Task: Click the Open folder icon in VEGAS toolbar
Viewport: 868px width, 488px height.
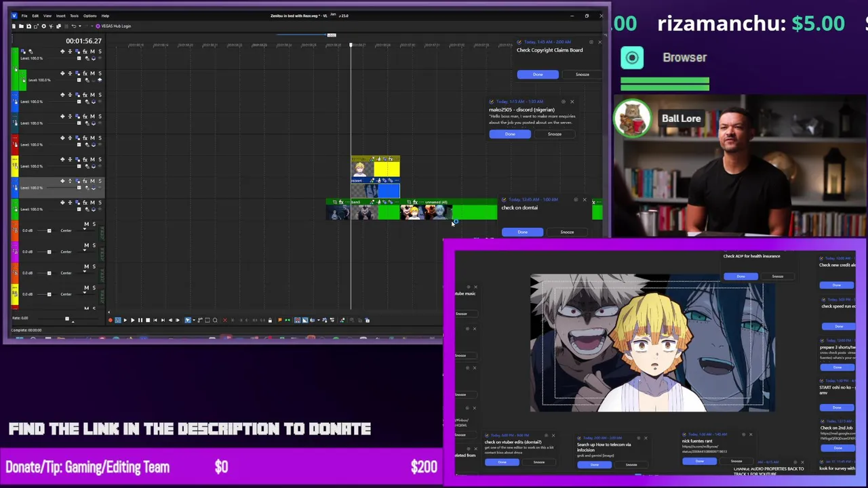Action: click(x=21, y=26)
